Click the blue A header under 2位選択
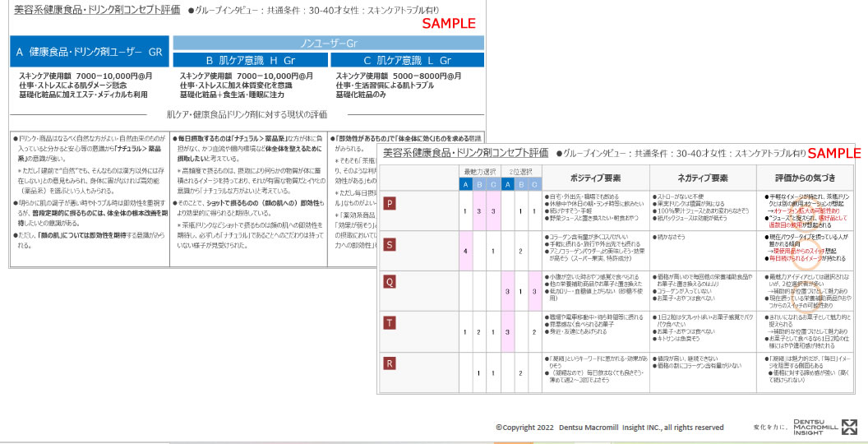Image resolution: width=868 pixels, height=444 pixels. pyautogui.click(x=508, y=184)
